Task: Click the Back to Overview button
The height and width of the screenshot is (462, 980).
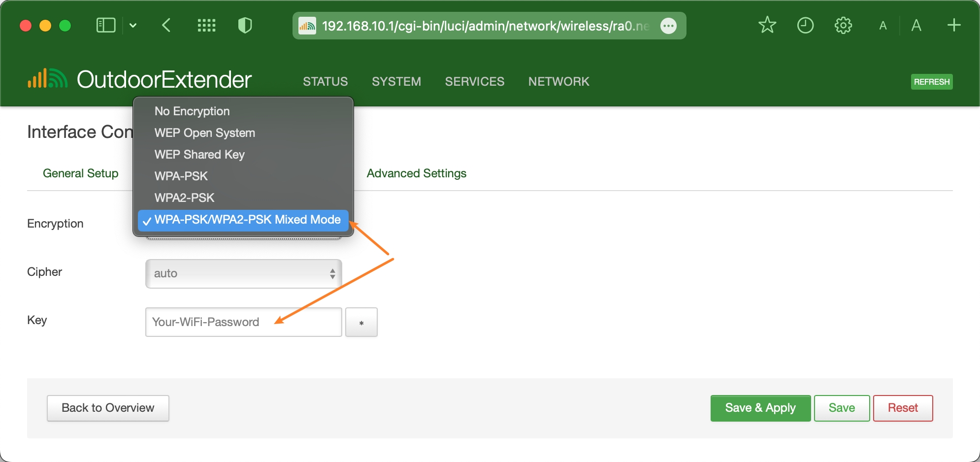Action: click(x=108, y=408)
